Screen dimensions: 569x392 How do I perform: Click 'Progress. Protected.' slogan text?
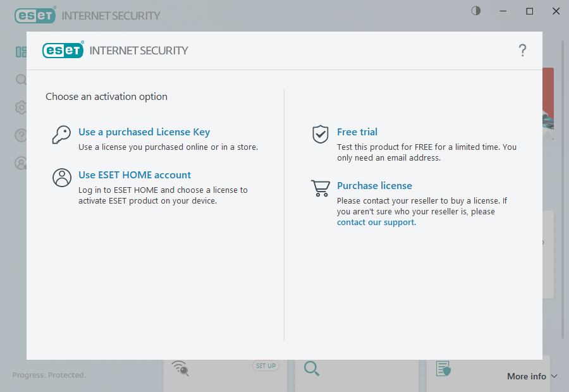tap(49, 375)
